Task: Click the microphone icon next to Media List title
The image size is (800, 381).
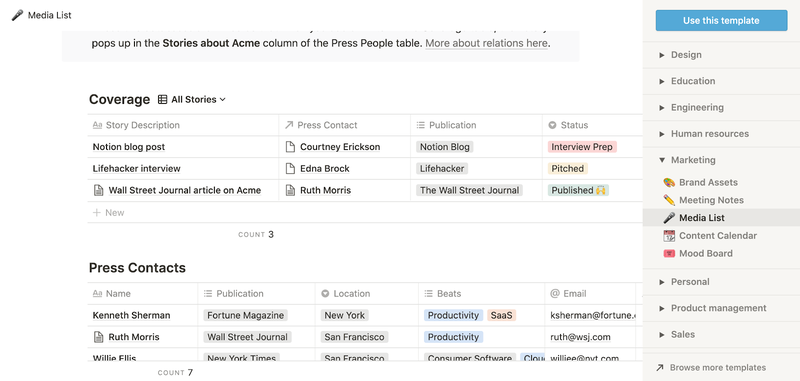Action: 17,15
